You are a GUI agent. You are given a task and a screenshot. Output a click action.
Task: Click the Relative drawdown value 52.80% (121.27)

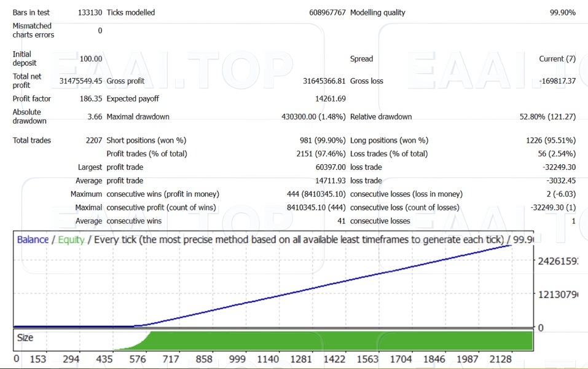coord(547,117)
